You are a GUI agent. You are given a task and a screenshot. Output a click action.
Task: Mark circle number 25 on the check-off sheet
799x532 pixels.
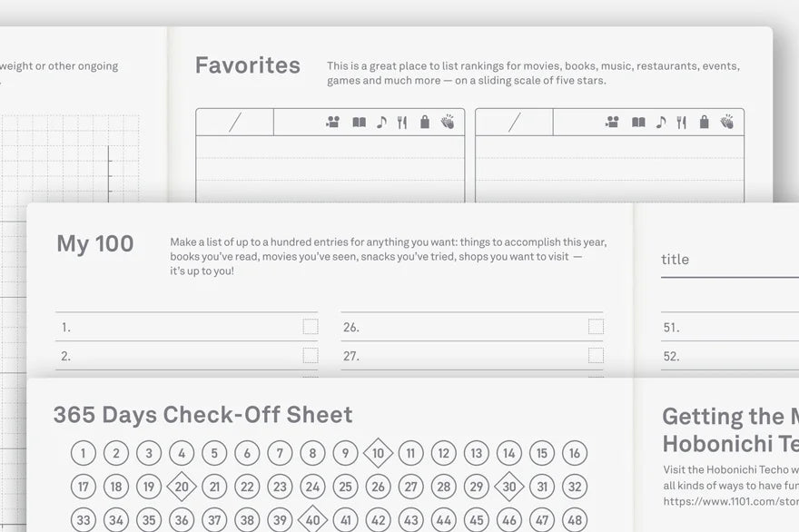click(x=346, y=487)
